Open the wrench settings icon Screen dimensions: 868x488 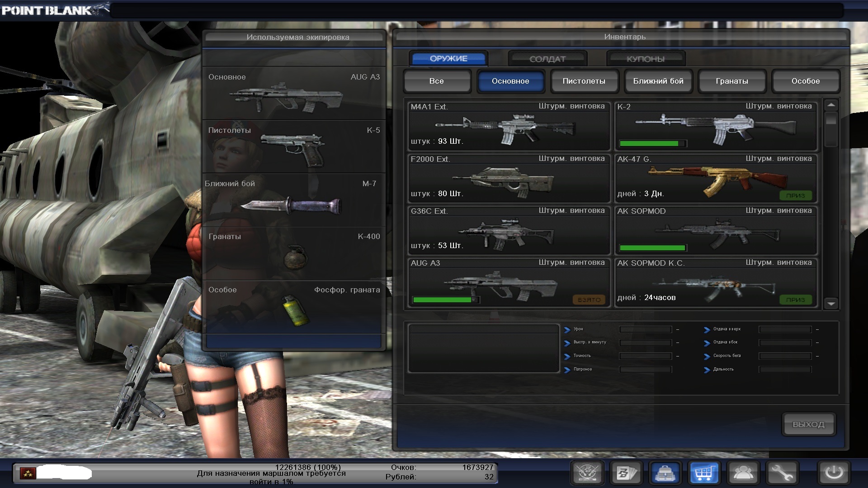coord(782,473)
